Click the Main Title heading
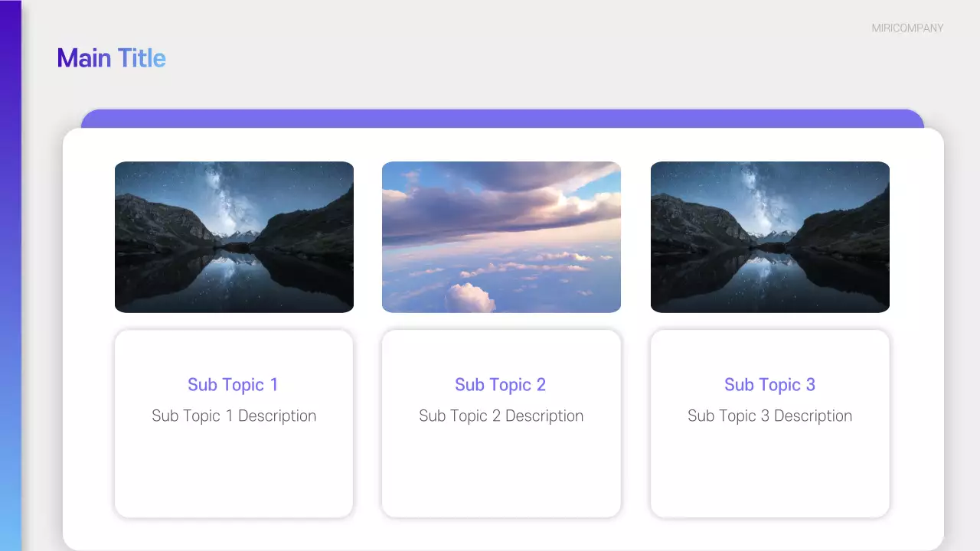Screen dimensions: 980x551 tap(111, 57)
